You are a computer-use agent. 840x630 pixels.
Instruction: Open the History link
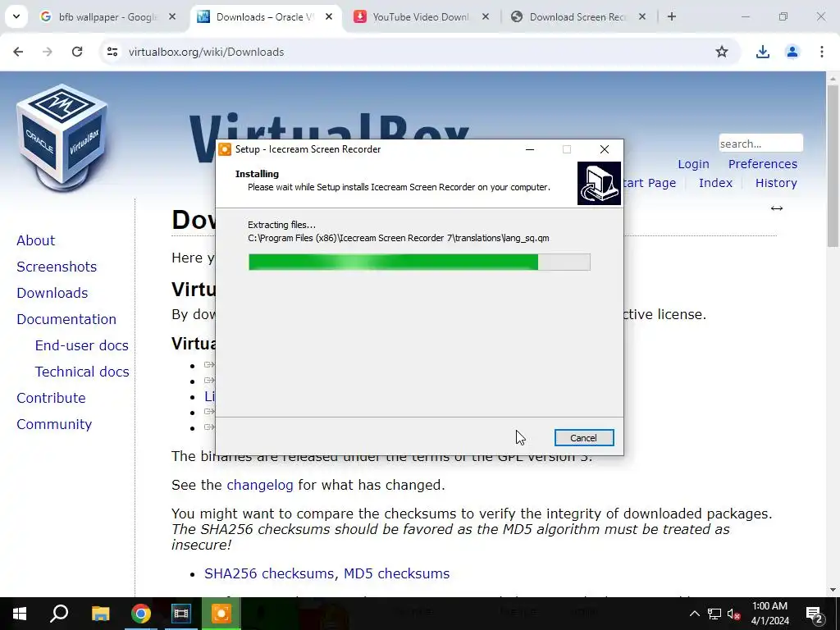(776, 183)
